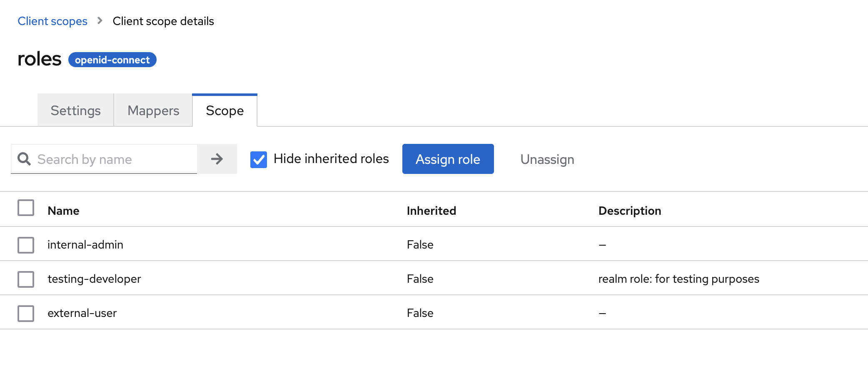Uncheck Hide inherited roles checkbox
Image resolution: width=868 pixels, height=377 pixels.
tap(259, 159)
